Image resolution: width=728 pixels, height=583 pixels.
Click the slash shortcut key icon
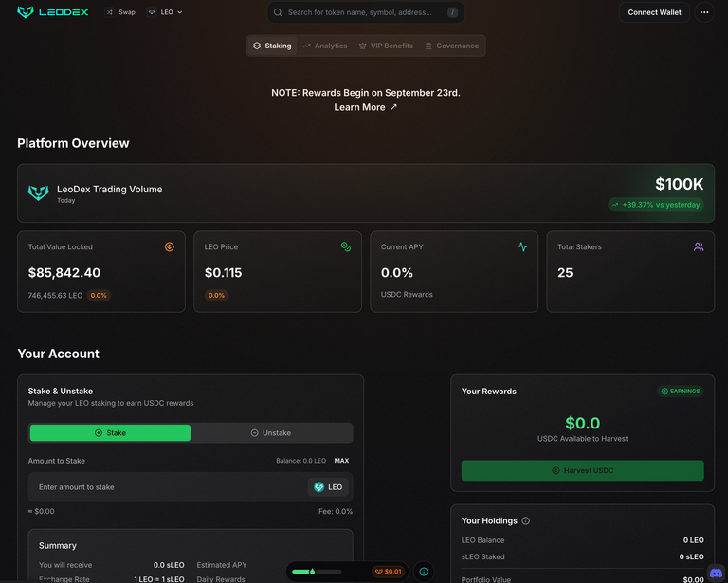(x=452, y=12)
